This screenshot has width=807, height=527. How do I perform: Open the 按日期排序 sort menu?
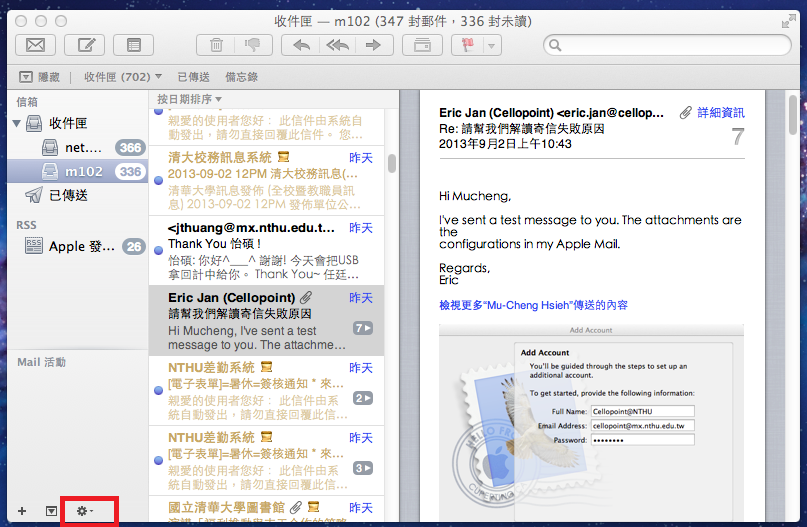(190, 99)
